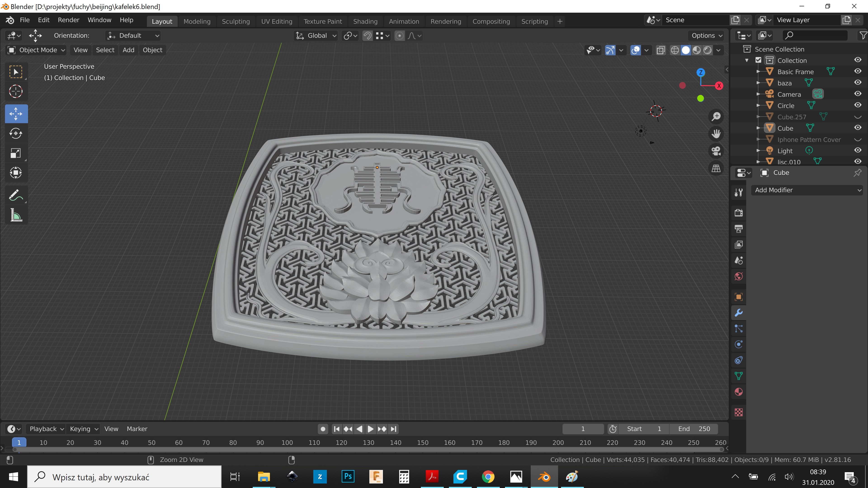Select the Measure tool

point(16,215)
